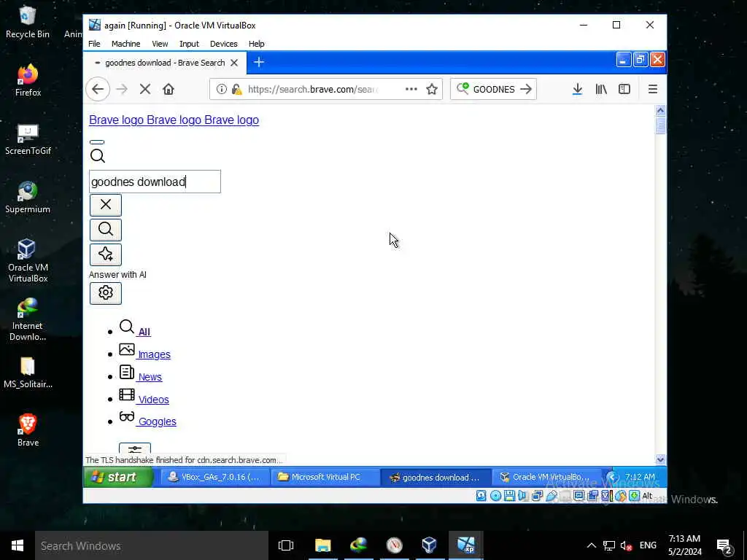Screen dimensions: 747x560
Task: Select the 'goodnes download - Brave Search' tab
Action: (x=165, y=63)
